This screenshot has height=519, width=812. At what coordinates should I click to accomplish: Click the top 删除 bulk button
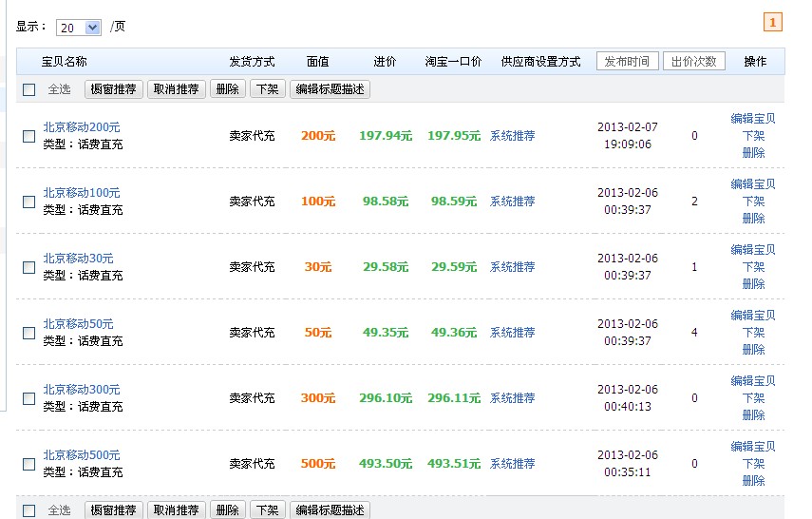(x=227, y=89)
